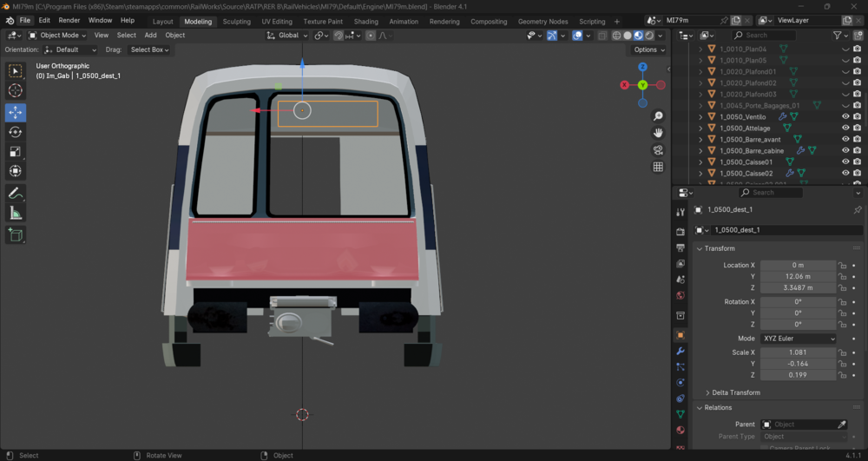Toggle proportional editing
The height and width of the screenshot is (461, 868).
(371, 36)
